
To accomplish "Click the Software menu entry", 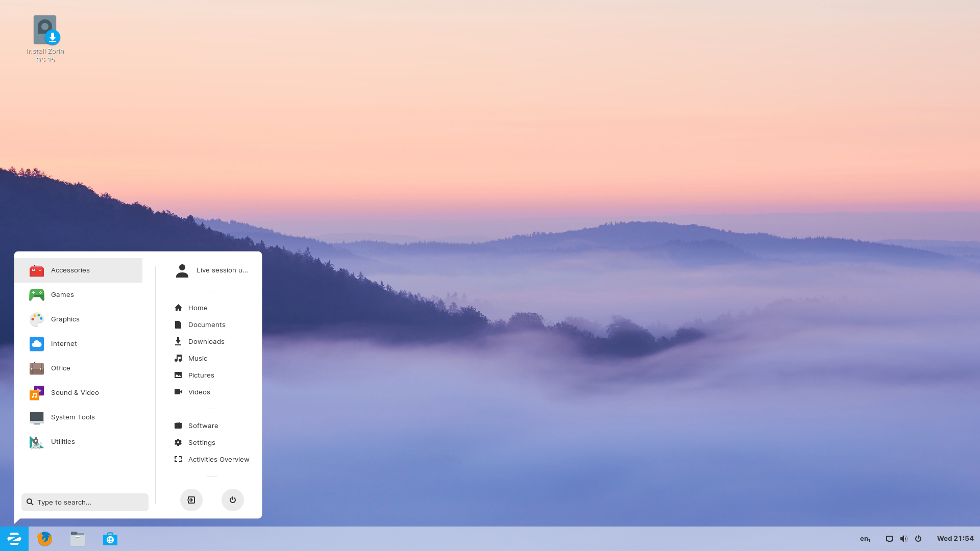I will (x=203, y=425).
